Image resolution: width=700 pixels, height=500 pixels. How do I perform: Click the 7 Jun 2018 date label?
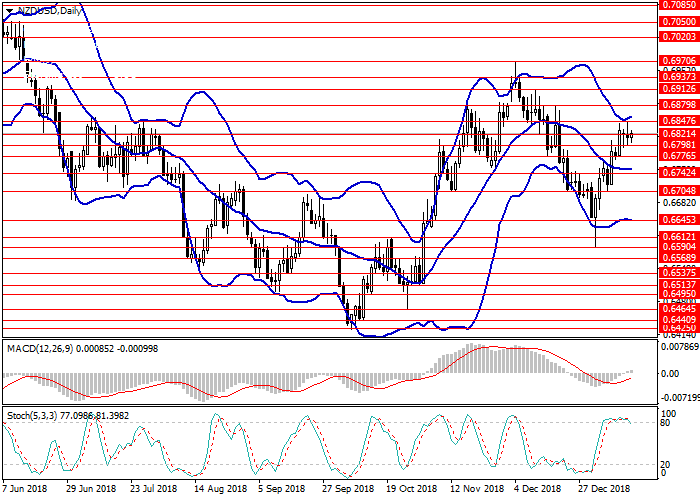pyautogui.click(x=25, y=490)
